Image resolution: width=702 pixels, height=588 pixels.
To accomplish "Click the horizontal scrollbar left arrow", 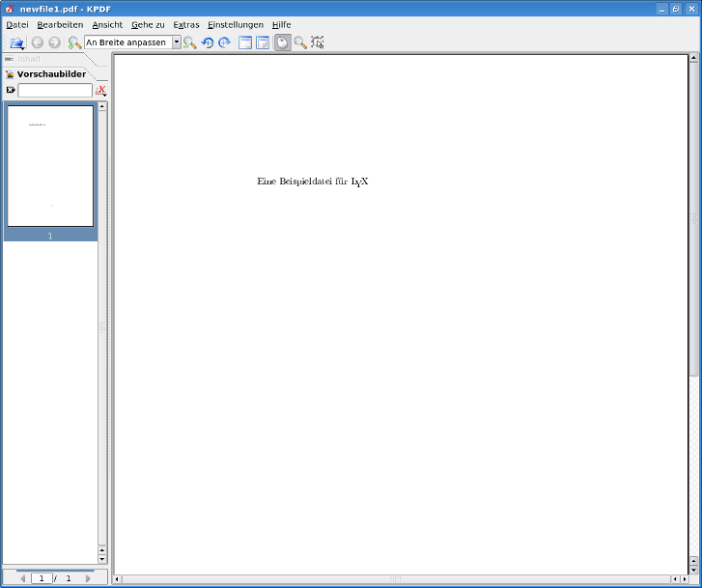I will click(117, 579).
